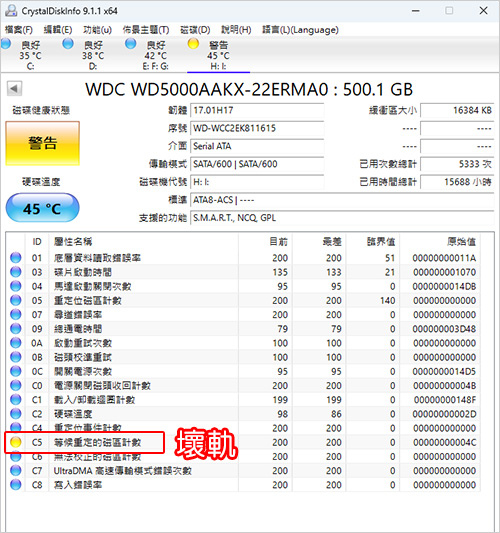Click blue status icon of attribute 05

coord(16,300)
